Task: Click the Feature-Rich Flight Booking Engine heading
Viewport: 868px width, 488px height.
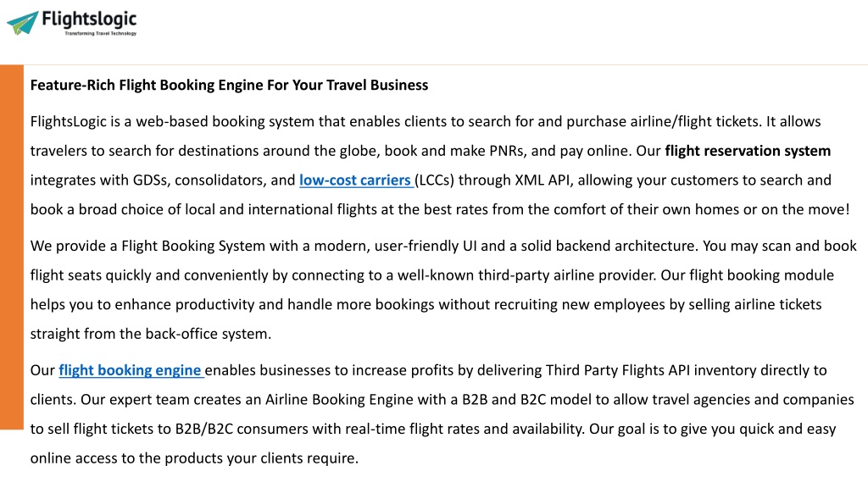Action: coord(229,85)
